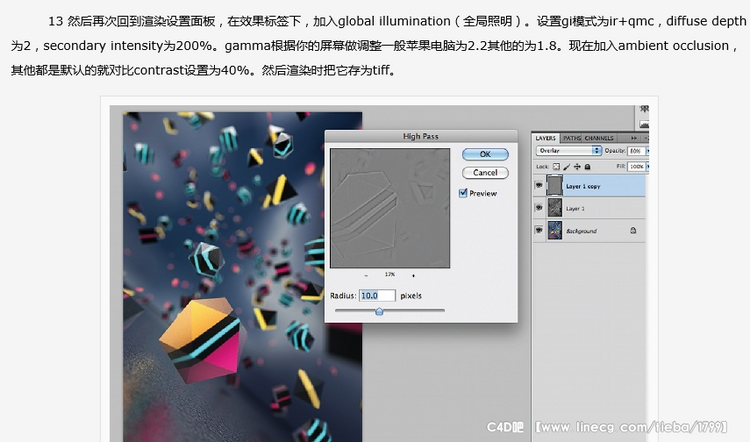
Task: Click the layer Opacity value field
Action: tap(636, 151)
